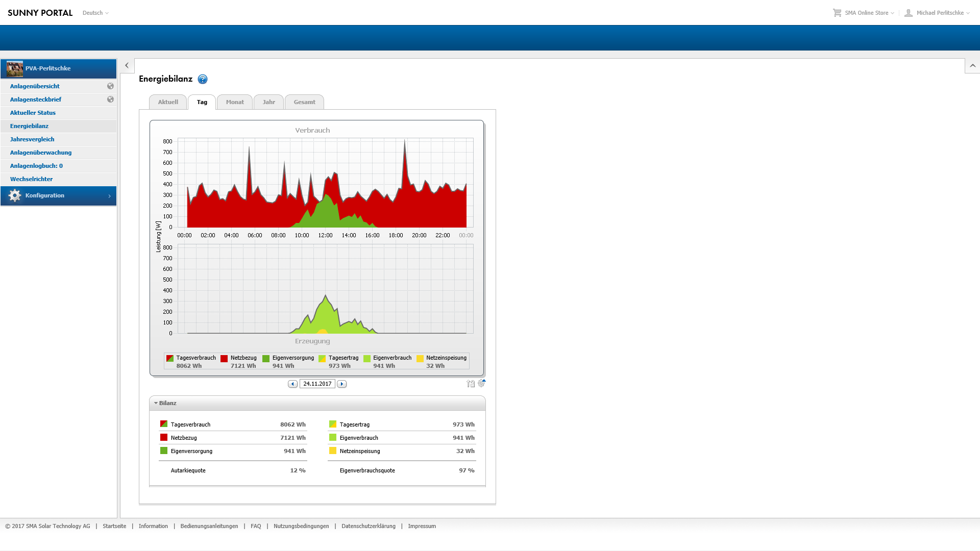The width and height of the screenshot is (980, 551).
Task: Click the date field showing 24.11.2017
Action: [317, 384]
